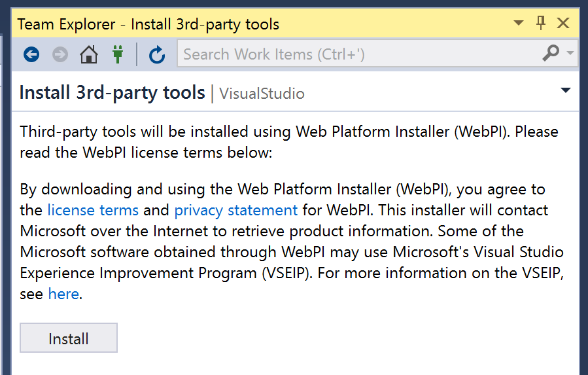
Task: Open the page header dropdown menu
Action: coord(566,91)
